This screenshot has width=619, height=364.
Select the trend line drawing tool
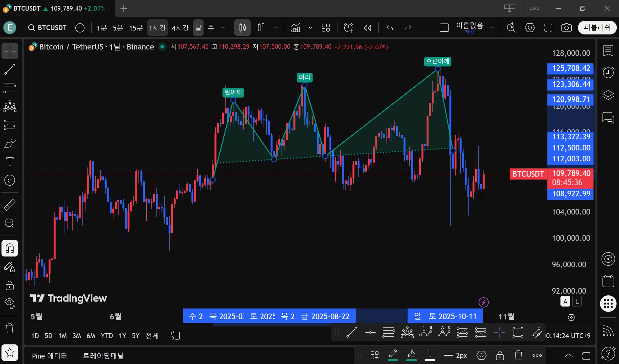tap(10, 69)
